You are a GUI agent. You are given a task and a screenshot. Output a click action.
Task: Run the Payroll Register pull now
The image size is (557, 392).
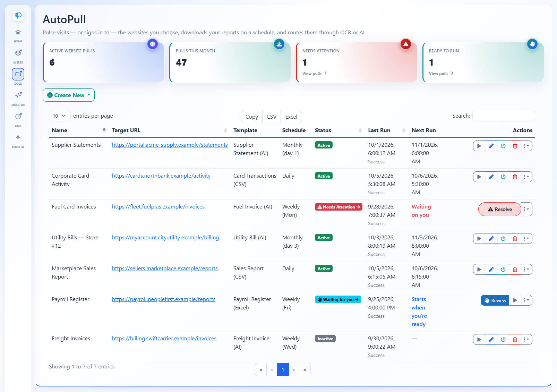tap(515, 300)
